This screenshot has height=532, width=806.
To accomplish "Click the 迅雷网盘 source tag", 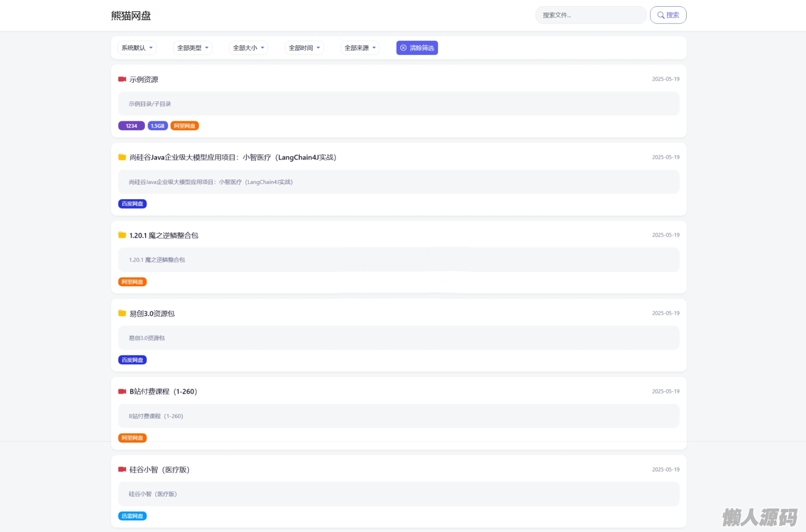I will pyautogui.click(x=132, y=516).
